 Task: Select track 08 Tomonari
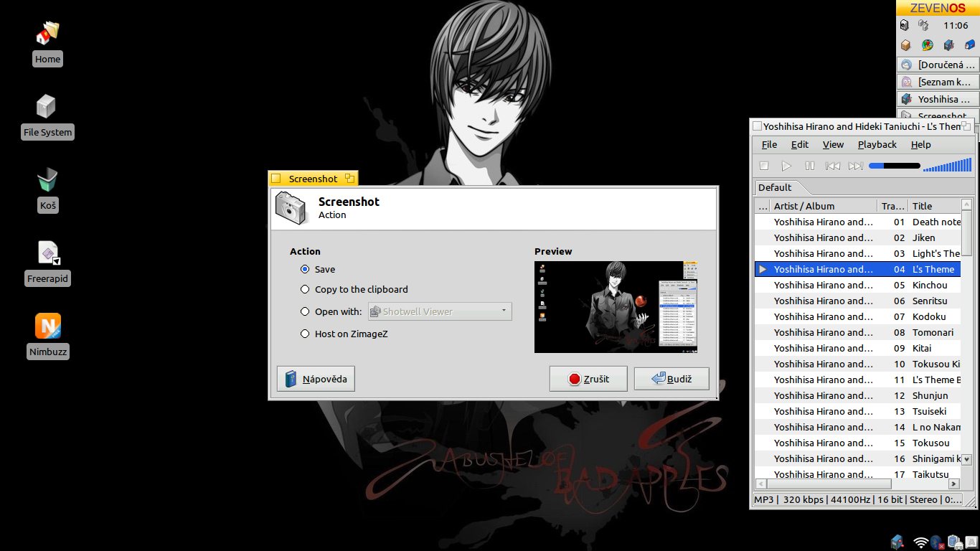point(857,332)
